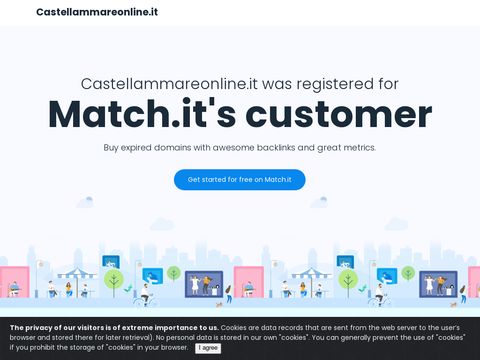Select the Buy expired domains subtitle text
Screen dimensions: 480x360
[x=240, y=148]
